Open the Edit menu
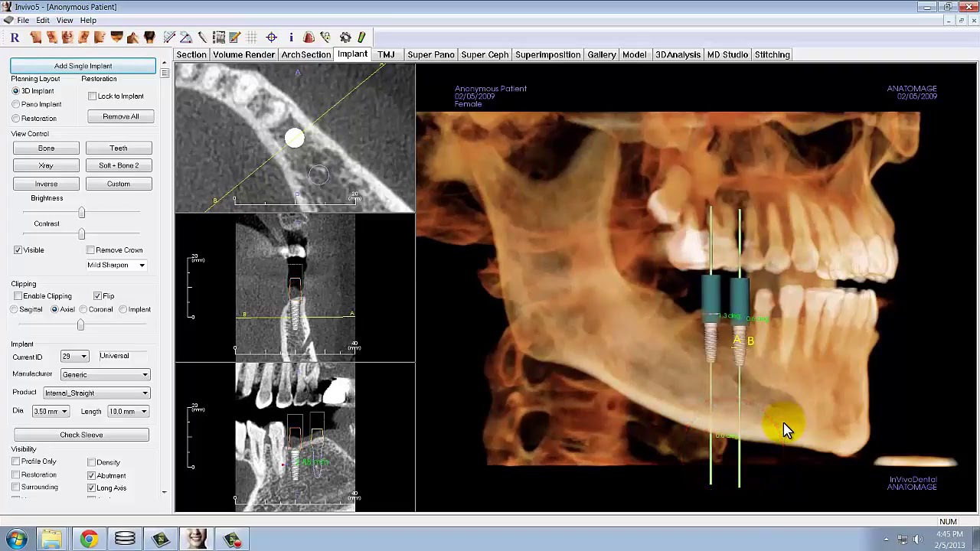Viewport: 980px width, 551px height. coord(43,21)
